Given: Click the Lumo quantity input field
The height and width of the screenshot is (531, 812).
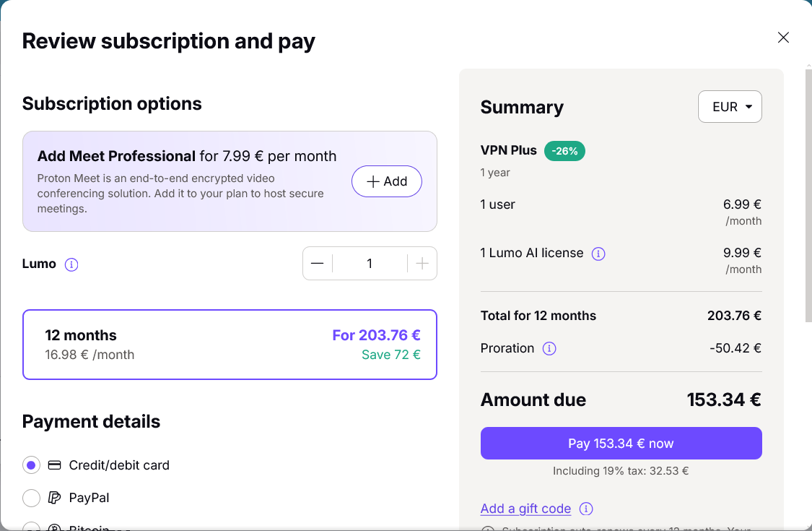Looking at the screenshot, I should point(370,264).
